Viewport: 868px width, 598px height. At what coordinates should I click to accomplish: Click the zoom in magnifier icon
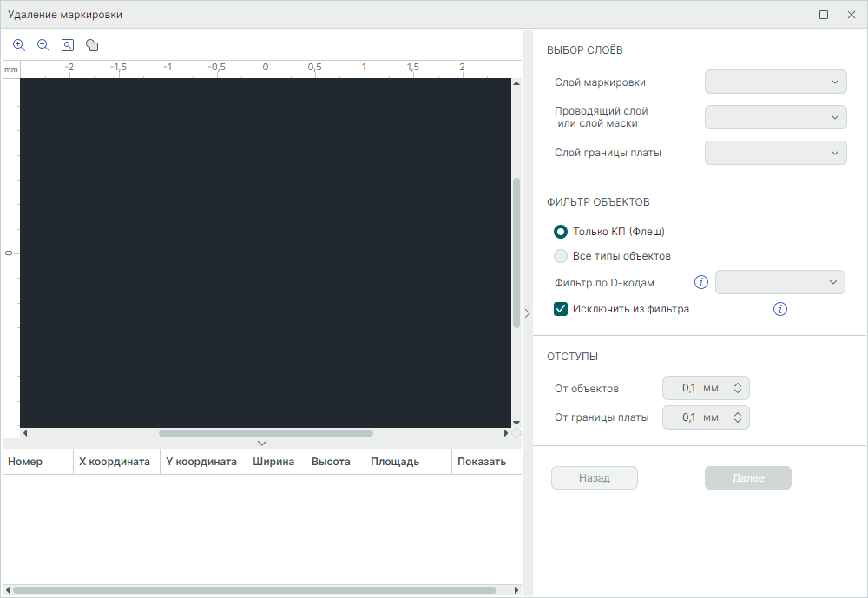(x=19, y=45)
